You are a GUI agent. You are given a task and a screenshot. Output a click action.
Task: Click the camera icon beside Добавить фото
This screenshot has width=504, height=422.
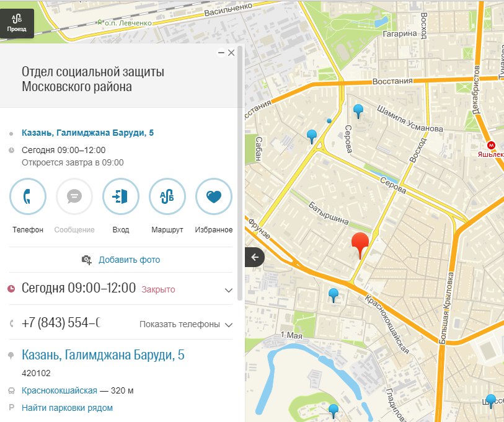pos(86,260)
